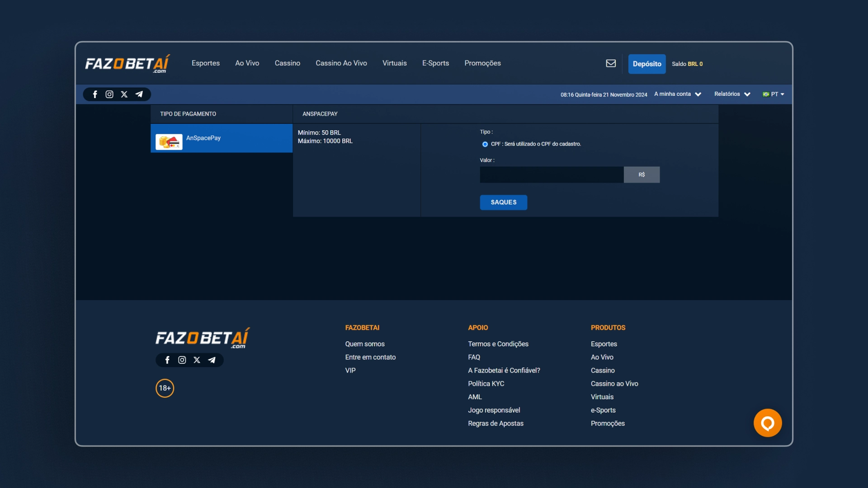Click the AnSpacePay payment logo thumbnail
868x488 pixels.
tap(169, 141)
